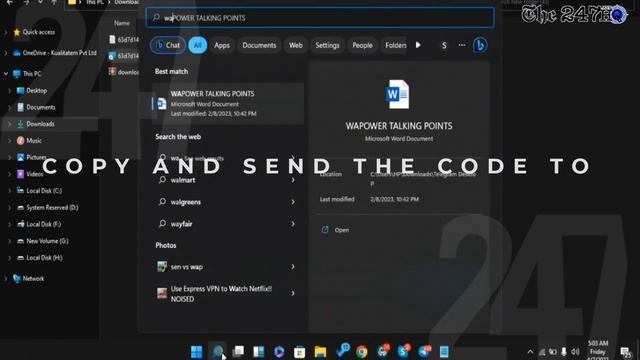640x360 pixels.
Task: Open Microsoft Store from the taskbar
Action: pyautogui.click(x=300, y=351)
